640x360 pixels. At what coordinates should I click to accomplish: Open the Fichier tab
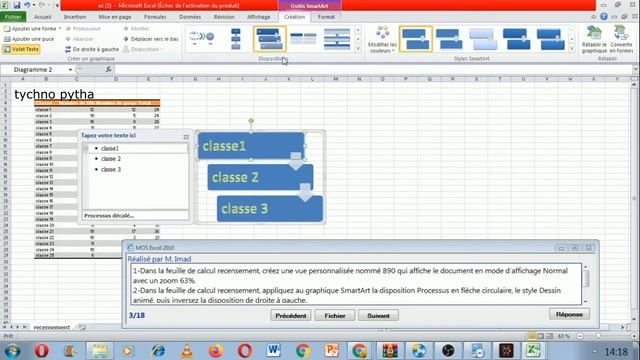point(13,17)
